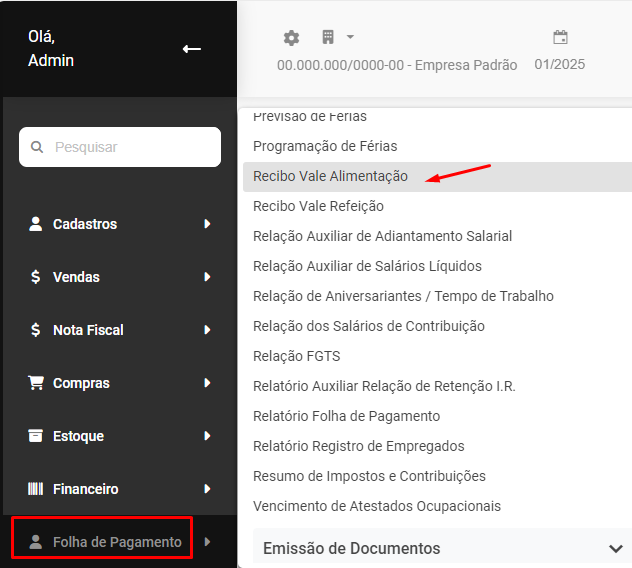This screenshot has height=568, width=632.
Task: Select Vencimento de Atestados Ocupacionais
Action: pos(377,506)
